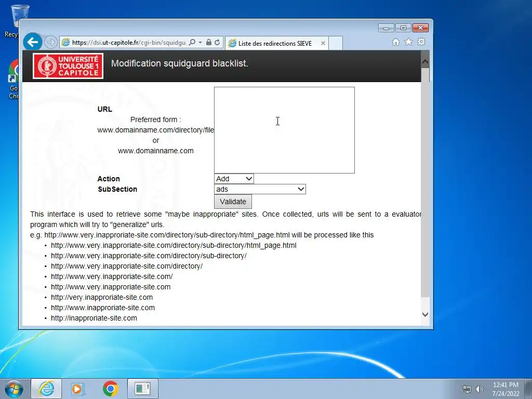Open IE Tools gear icon

(x=421, y=42)
